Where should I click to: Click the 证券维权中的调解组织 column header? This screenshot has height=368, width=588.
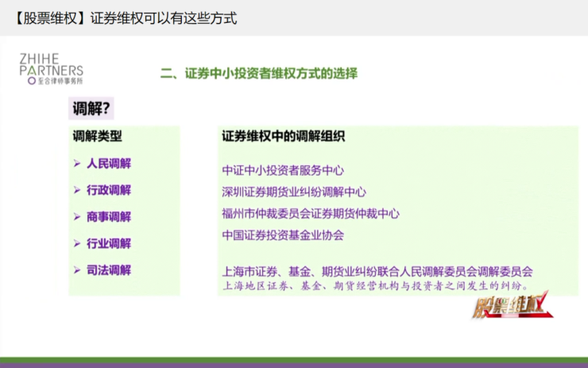click(283, 136)
